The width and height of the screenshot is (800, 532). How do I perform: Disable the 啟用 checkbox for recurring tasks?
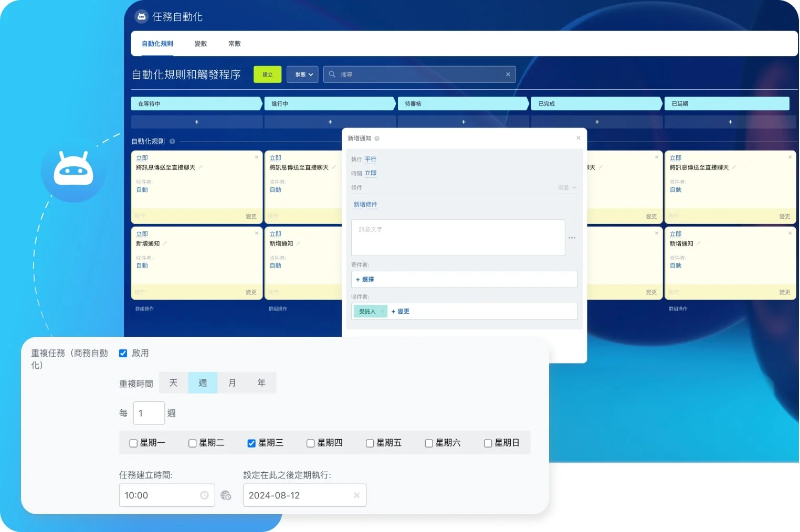(123, 353)
